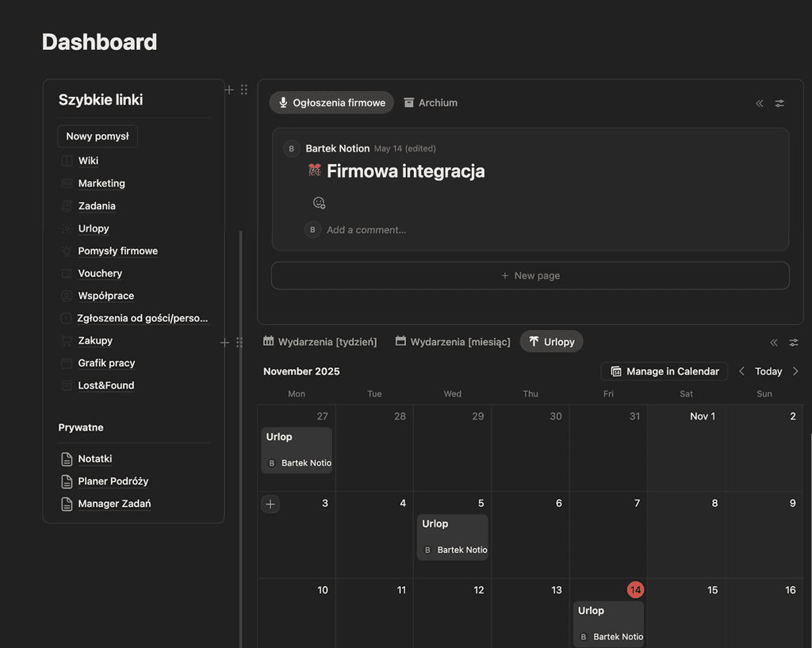This screenshot has height=648, width=812.
Task: Click the Manager Zadań document icon
Action: click(x=67, y=504)
